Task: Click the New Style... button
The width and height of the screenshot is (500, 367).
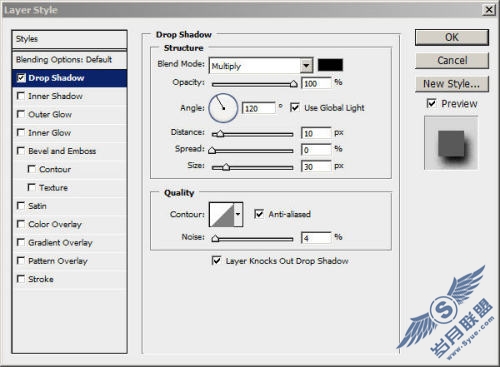Action: 452,84
